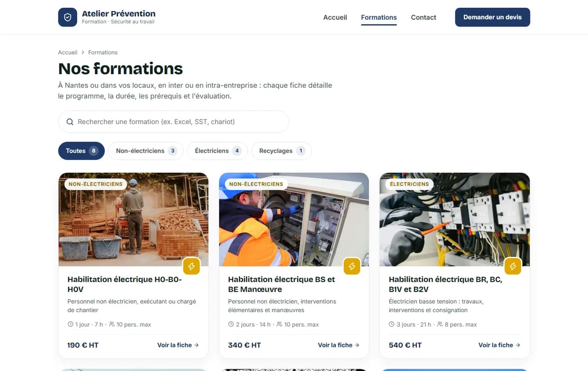Click the ÉLECTRICIENS label on the third card

point(409,184)
